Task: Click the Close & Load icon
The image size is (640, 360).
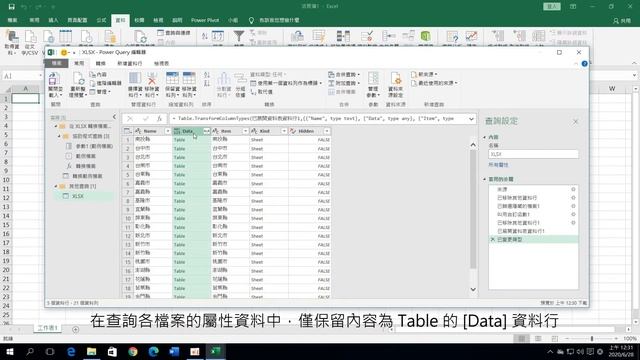Action: [x=54, y=79]
